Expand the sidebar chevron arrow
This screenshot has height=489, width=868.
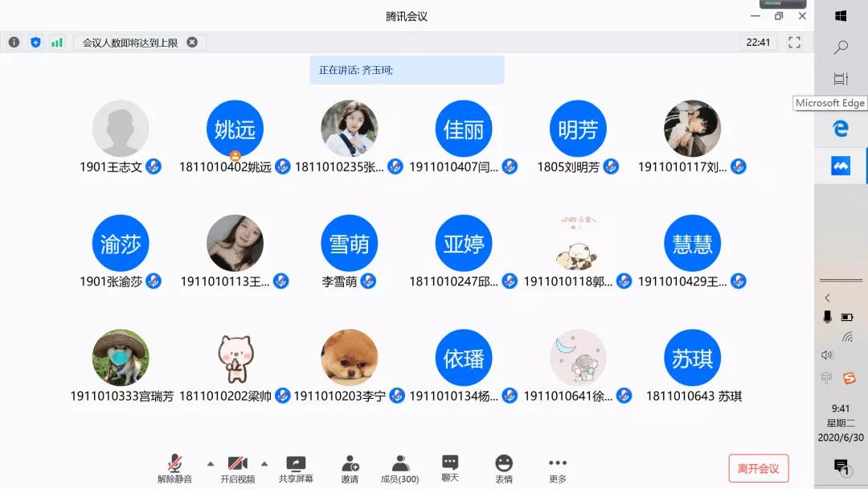[828, 298]
